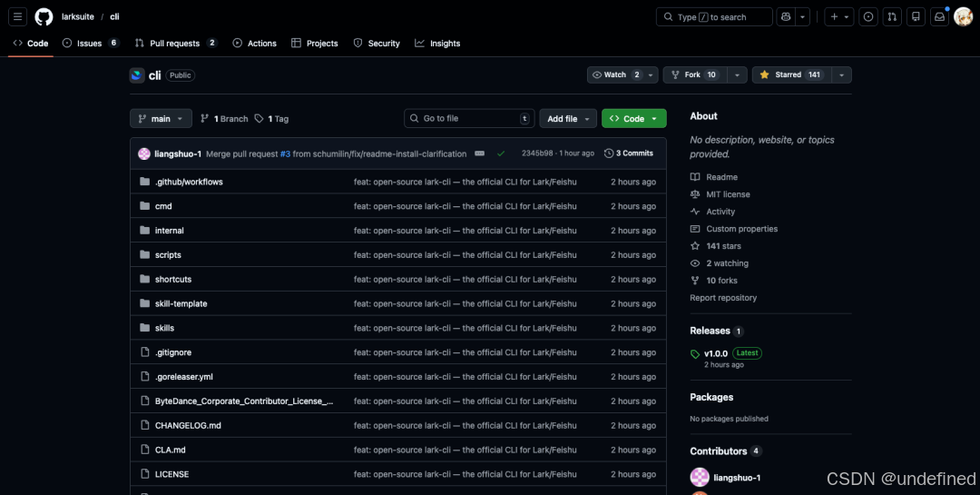Expand the Watch options dropdown arrow
The image size is (980, 495).
pos(651,75)
